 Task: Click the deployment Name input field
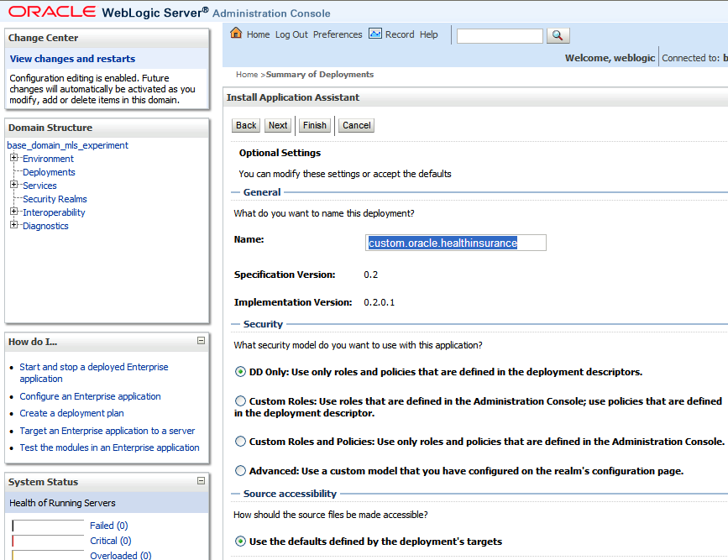[x=455, y=243]
